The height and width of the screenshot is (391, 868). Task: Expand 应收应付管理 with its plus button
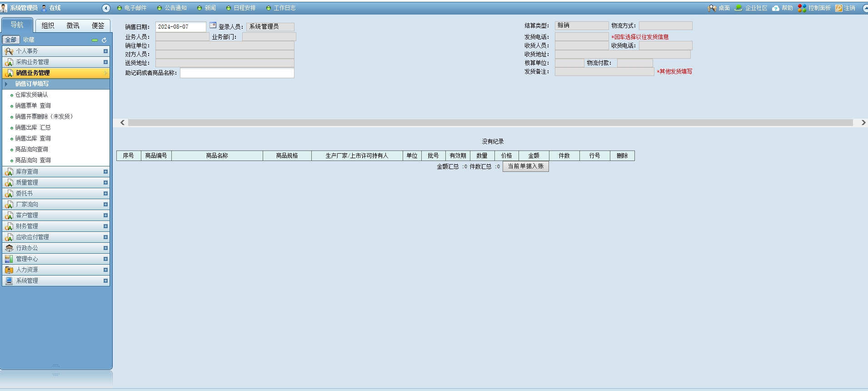[x=105, y=237]
